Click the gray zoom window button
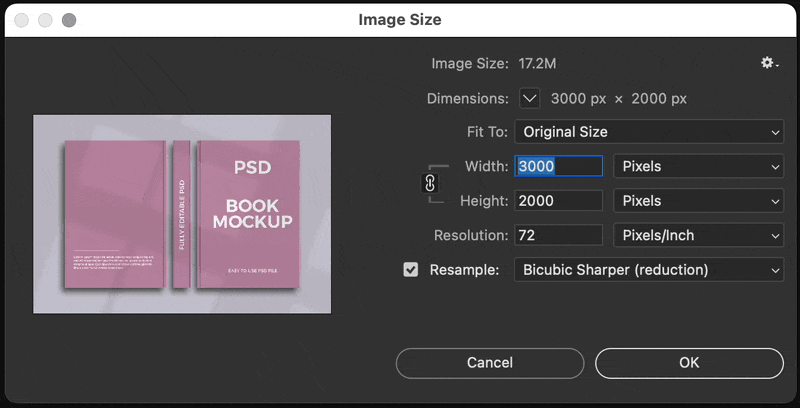 point(69,20)
